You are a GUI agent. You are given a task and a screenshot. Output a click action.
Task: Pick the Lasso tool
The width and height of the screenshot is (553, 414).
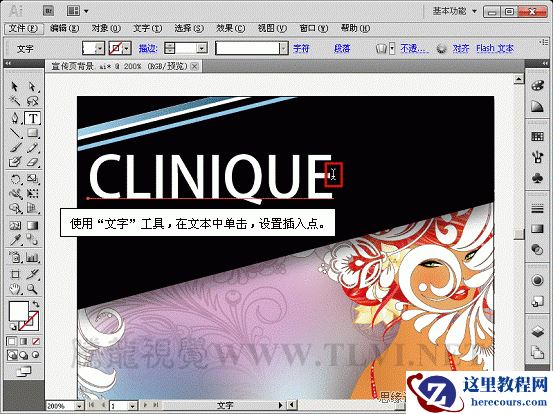[x=32, y=101]
